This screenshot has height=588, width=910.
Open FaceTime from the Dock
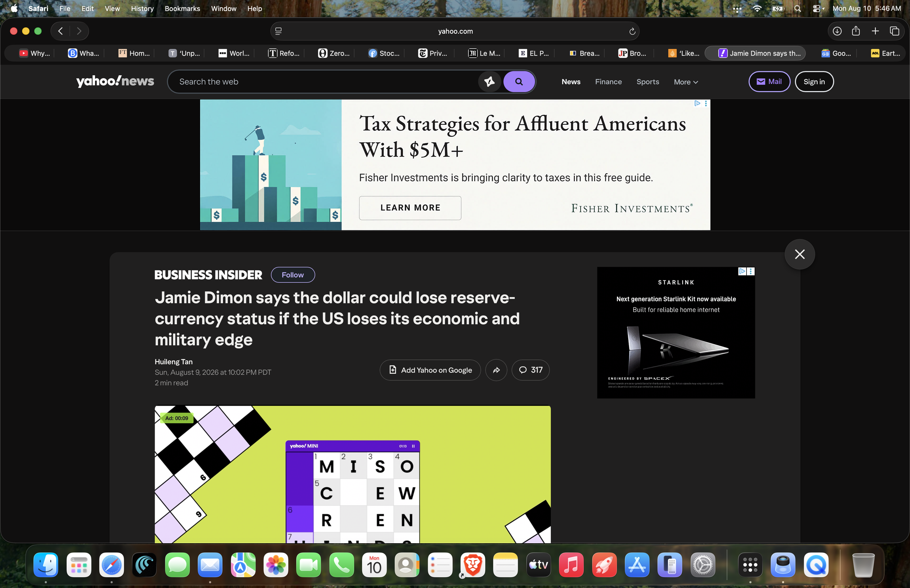pyautogui.click(x=309, y=565)
